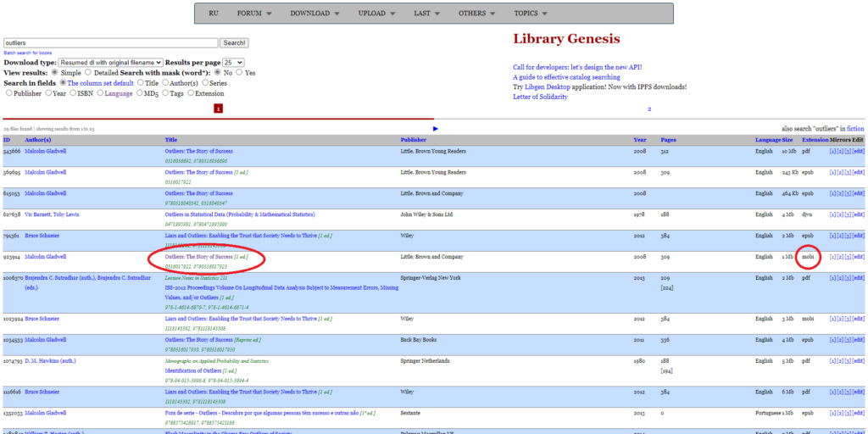This screenshot has width=868, height=434.
Task: Open Letter of Solidarity link
Action: click(540, 97)
